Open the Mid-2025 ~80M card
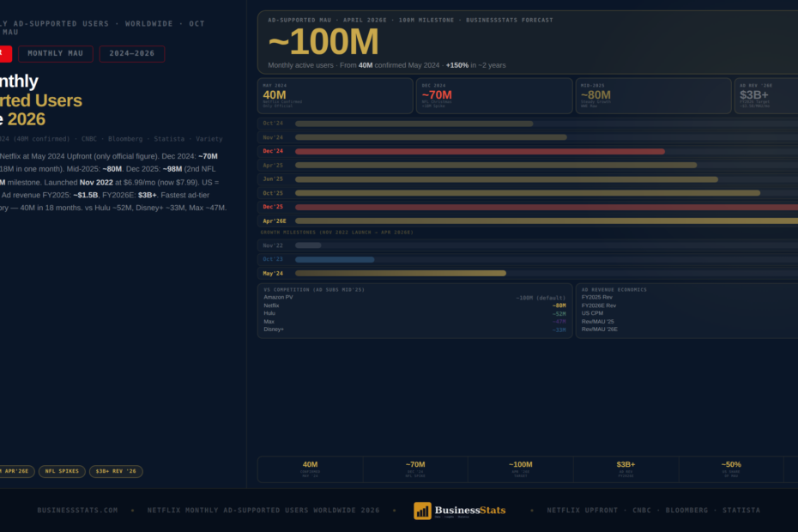Screen dimensions: 798x532 654,96
